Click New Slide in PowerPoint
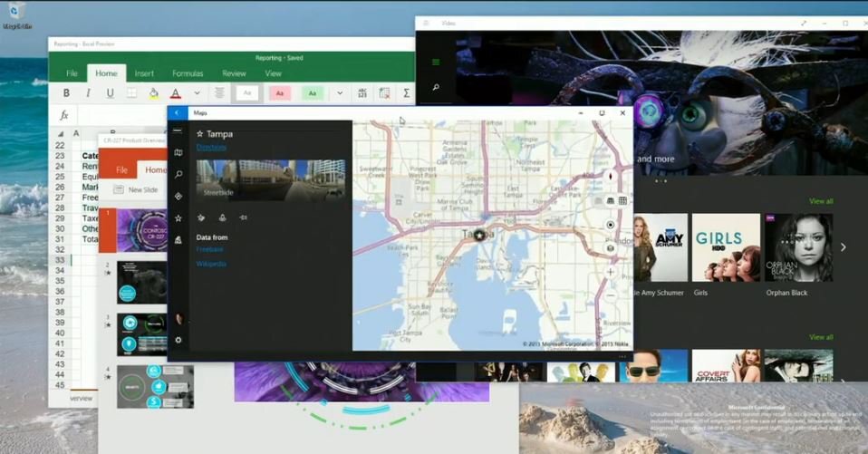This screenshot has height=454, width=868. click(x=136, y=189)
